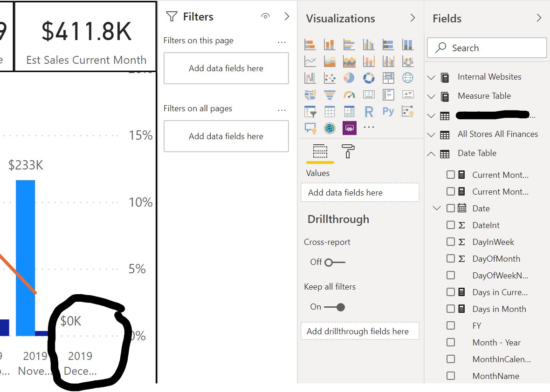Pick the Line and clustered column chart

(388, 61)
